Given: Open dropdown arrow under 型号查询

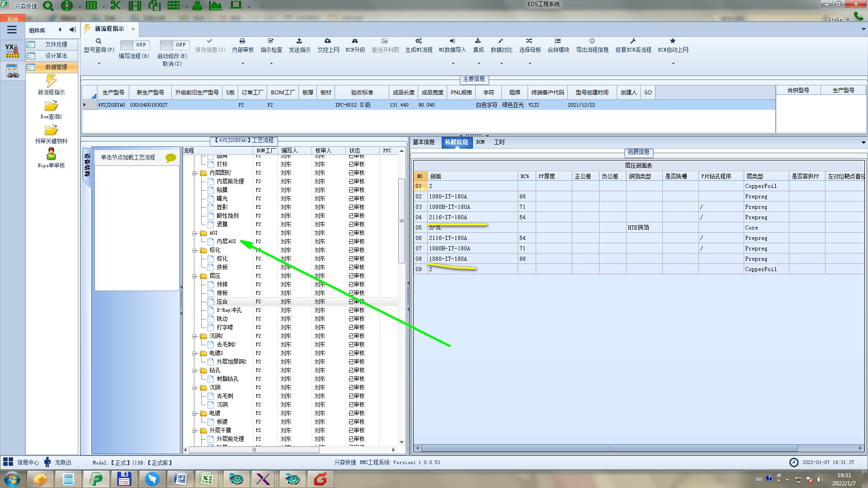Looking at the screenshot, I should point(99,64).
